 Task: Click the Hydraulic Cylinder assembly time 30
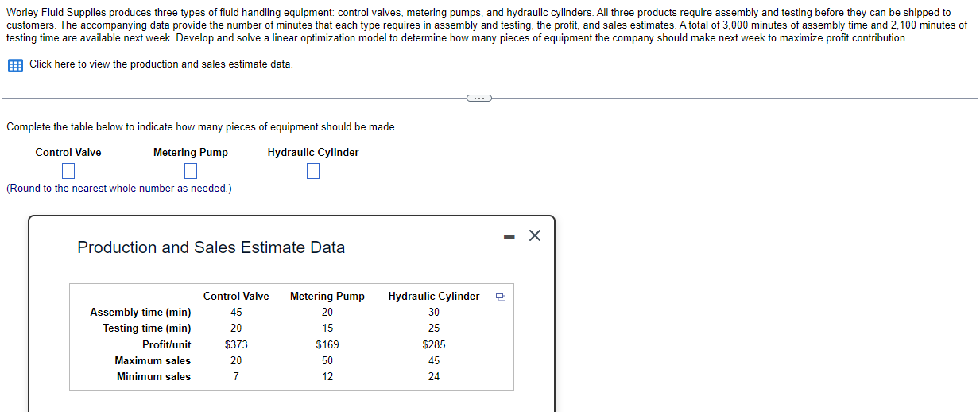click(x=434, y=313)
